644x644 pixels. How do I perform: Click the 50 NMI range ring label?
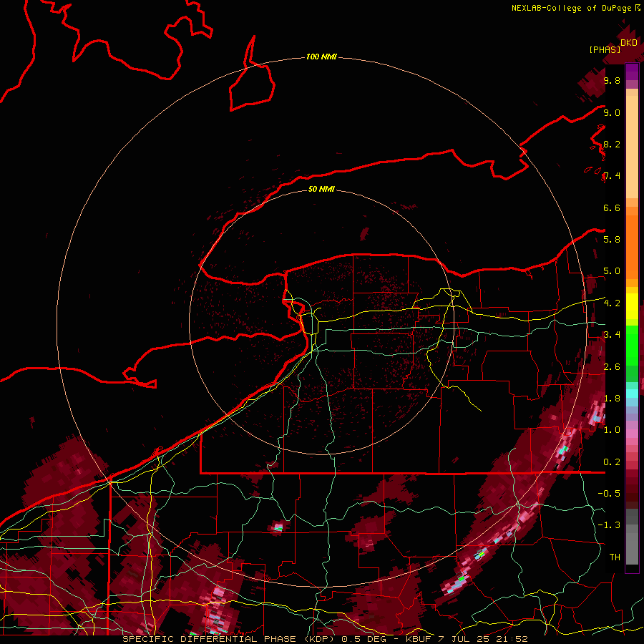click(321, 189)
